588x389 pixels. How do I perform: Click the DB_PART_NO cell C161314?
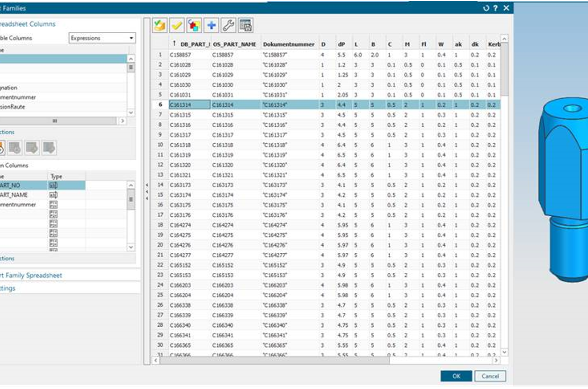click(x=189, y=105)
